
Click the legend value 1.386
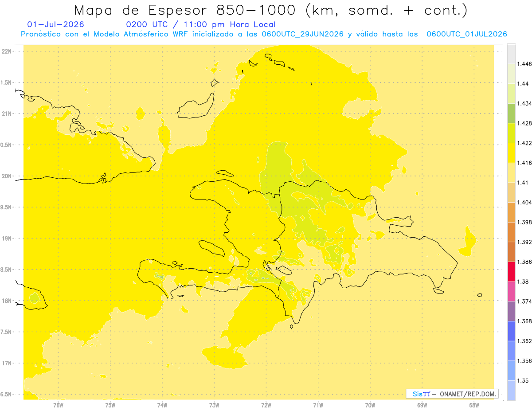click(x=524, y=262)
